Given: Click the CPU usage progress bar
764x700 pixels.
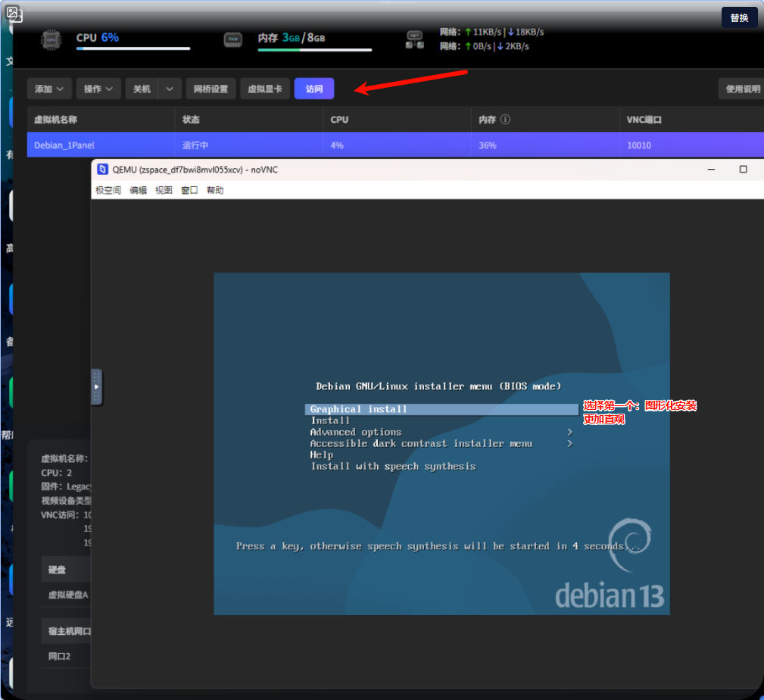Looking at the screenshot, I should 133,49.
